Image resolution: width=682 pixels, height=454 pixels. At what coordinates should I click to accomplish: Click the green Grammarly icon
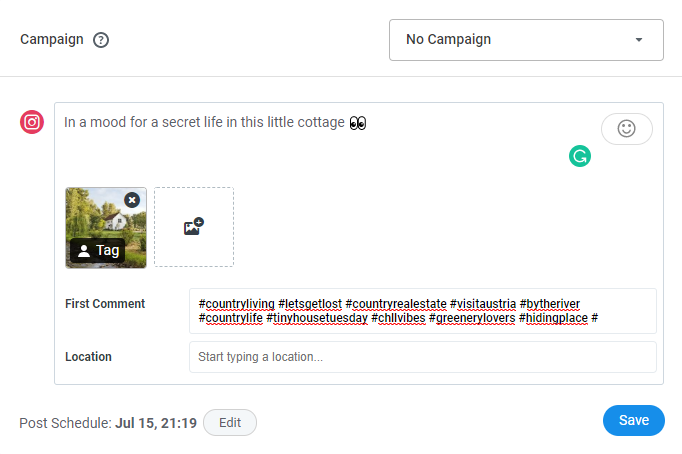[x=579, y=155]
